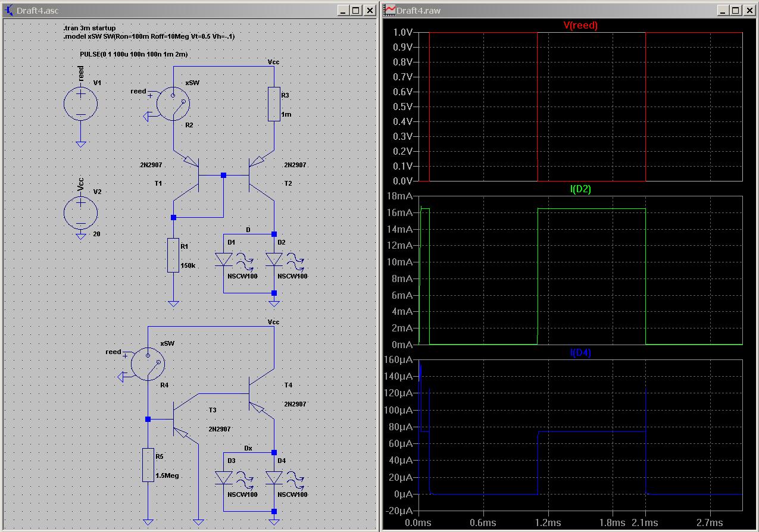Image resolution: width=759 pixels, height=532 pixels.
Task: Click the 20 value of V2
Action: coord(96,234)
